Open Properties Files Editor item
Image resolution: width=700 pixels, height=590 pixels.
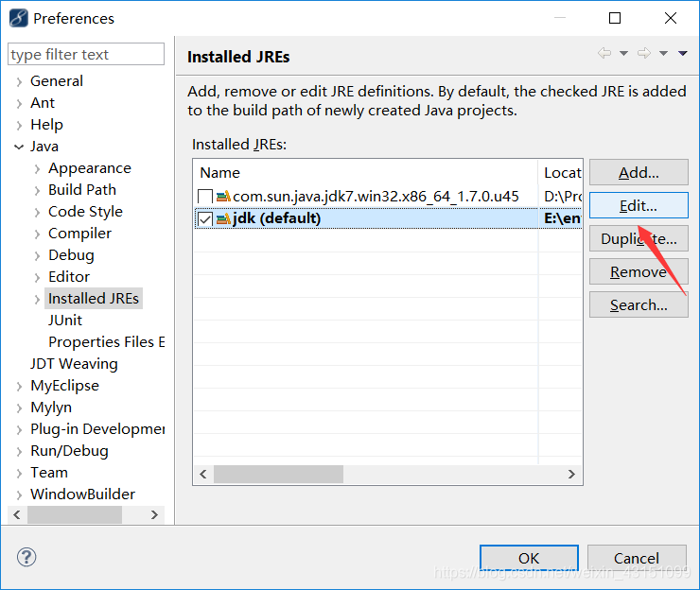107,342
